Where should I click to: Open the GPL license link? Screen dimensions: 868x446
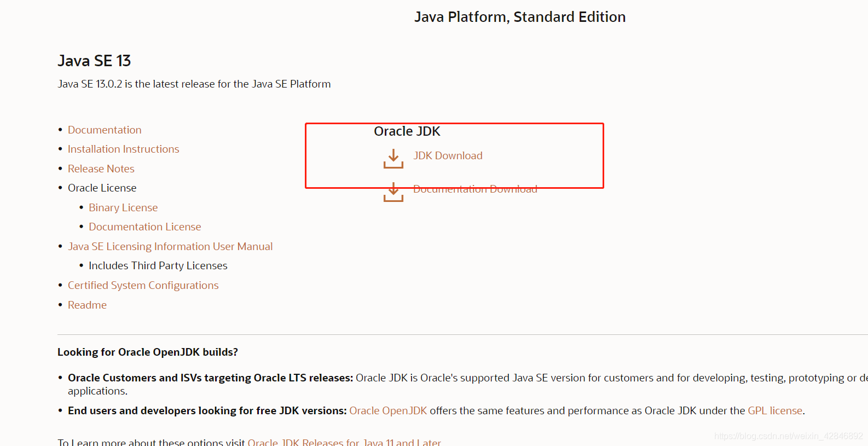tap(775, 410)
